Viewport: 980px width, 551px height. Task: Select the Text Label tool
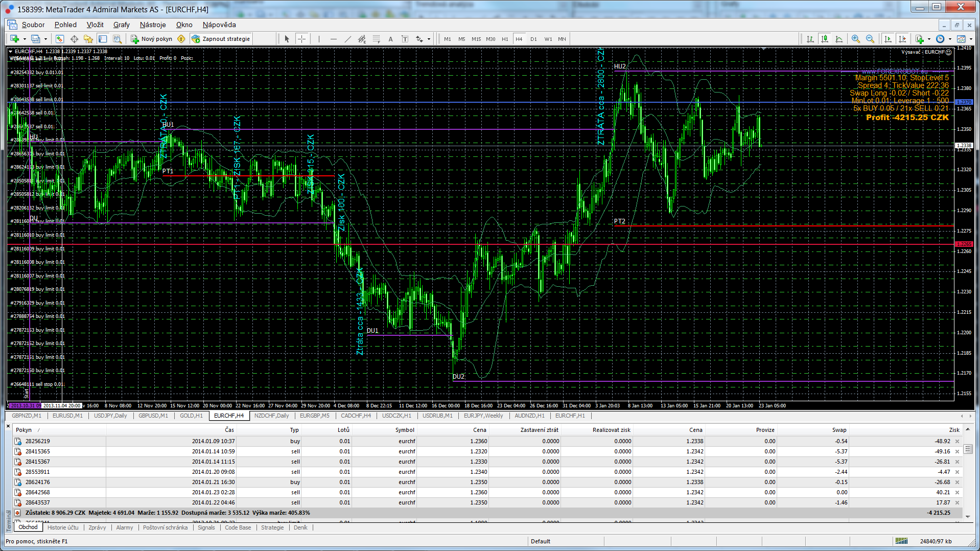pyautogui.click(x=405, y=39)
